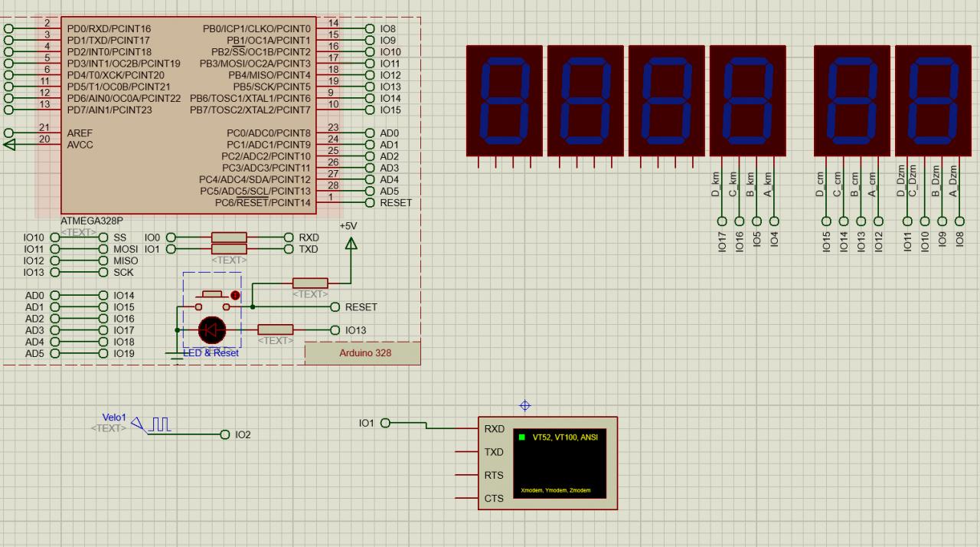Image resolution: width=980 pixels, height=547 pixels.
Task: Select the virtual terminal screen component
Action: click(x=547, y=463)
